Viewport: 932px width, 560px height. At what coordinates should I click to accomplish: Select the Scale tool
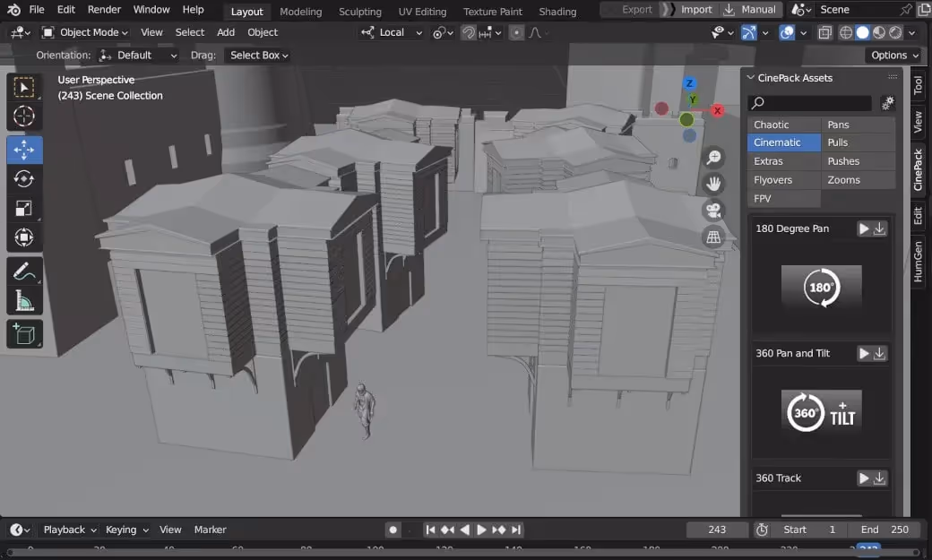tap(24, 208)
